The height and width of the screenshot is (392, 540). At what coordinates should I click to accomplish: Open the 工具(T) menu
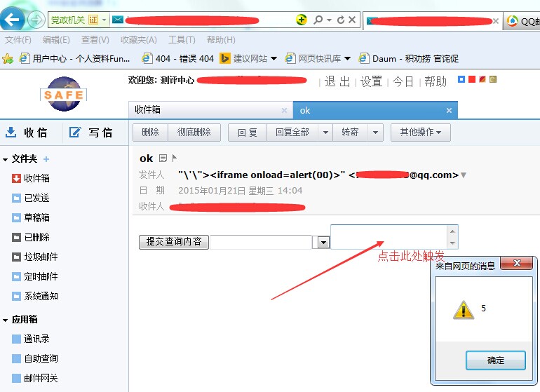pyautogui.click(x=182, y=40)
